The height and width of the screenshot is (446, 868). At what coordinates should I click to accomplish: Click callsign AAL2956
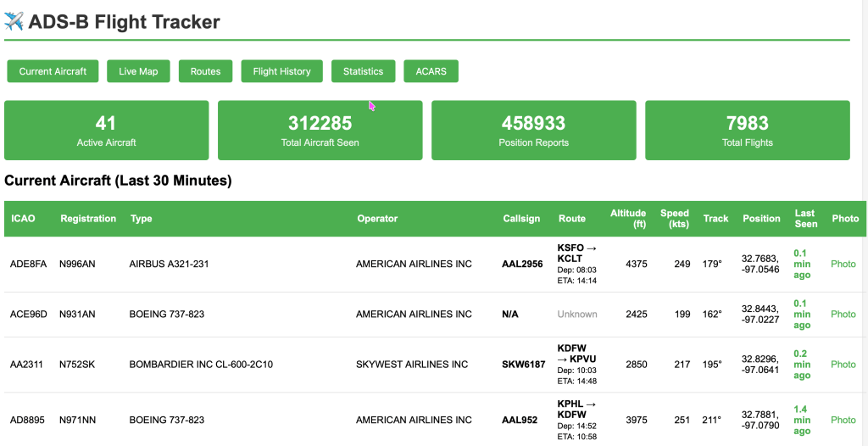pyautogui.click(x=522, y=265)
